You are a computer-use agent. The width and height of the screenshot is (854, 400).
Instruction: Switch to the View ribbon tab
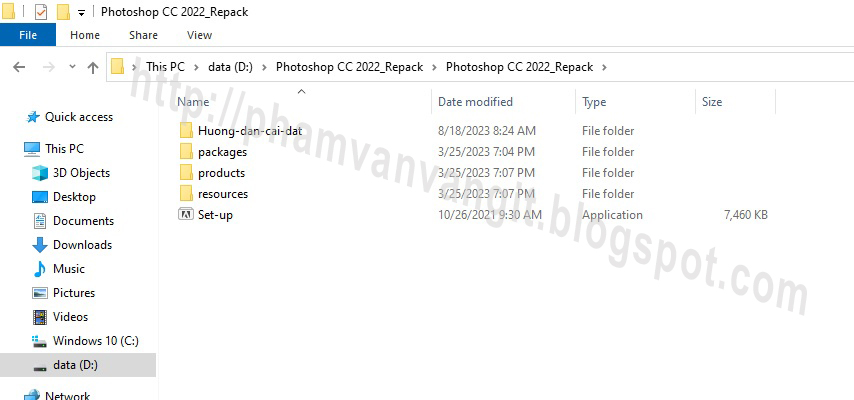click(199, 35)
